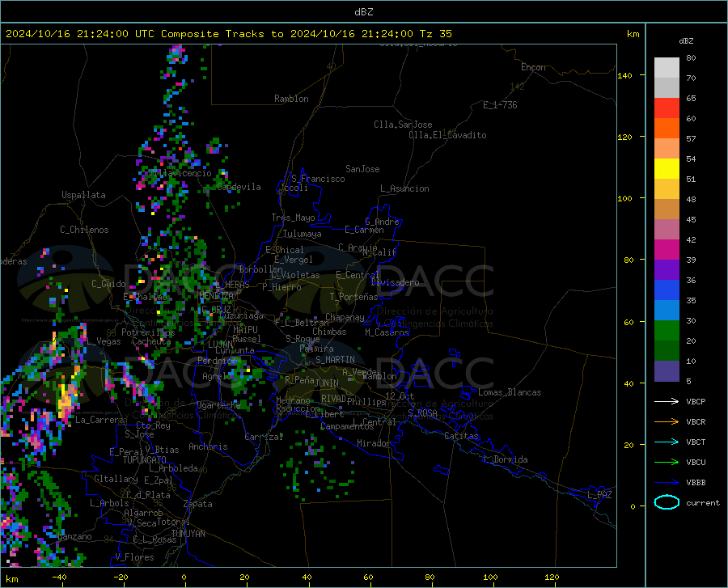Click the 'Capdevila' map label
Viewport: 728px width, 588px height.
click(x=239, y=187)
